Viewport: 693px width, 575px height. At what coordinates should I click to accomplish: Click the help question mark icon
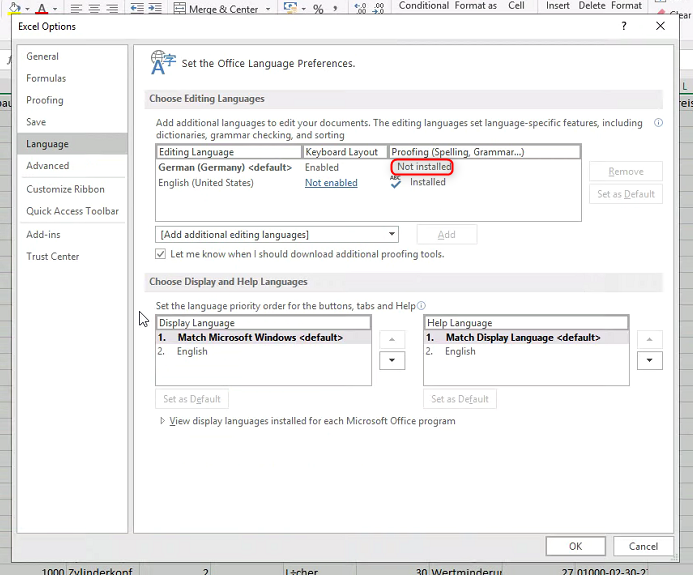pyautogui.click(x=624, y=26)
